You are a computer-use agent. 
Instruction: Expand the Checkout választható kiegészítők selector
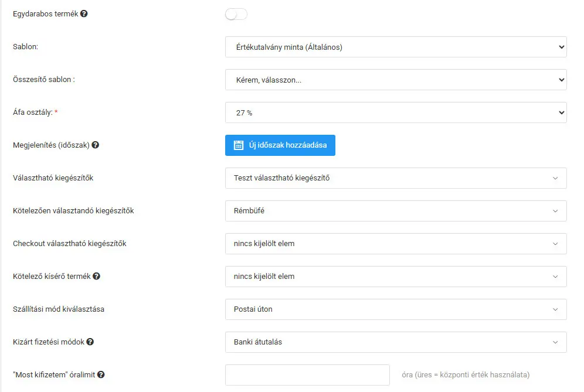tap(396, 244)
